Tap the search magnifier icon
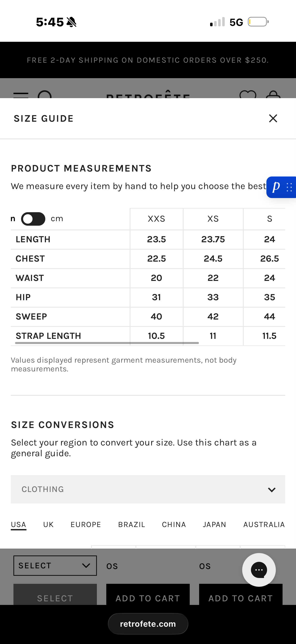 tap(45, 94)
